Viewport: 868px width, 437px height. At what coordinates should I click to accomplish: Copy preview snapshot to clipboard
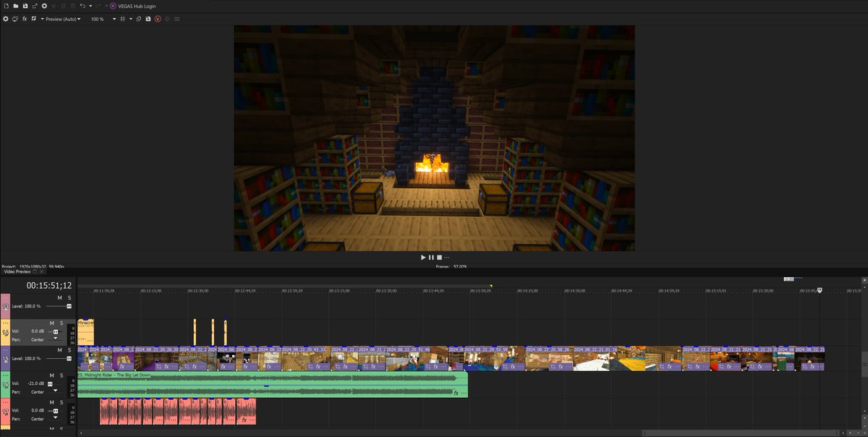click(x=139, y=19)
